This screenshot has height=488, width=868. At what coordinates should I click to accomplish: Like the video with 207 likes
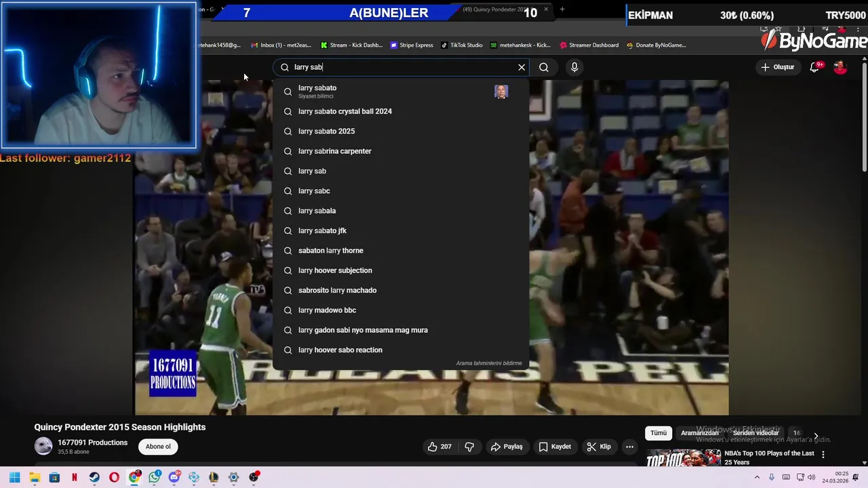pyautogui.click(x=439, y=447)
